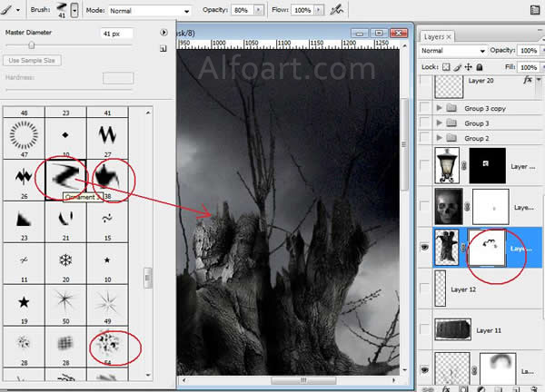The width and height of the screenshot is (545, 392).
Task: Toggle visibility of Layer 11
Action: pos(425,329)
